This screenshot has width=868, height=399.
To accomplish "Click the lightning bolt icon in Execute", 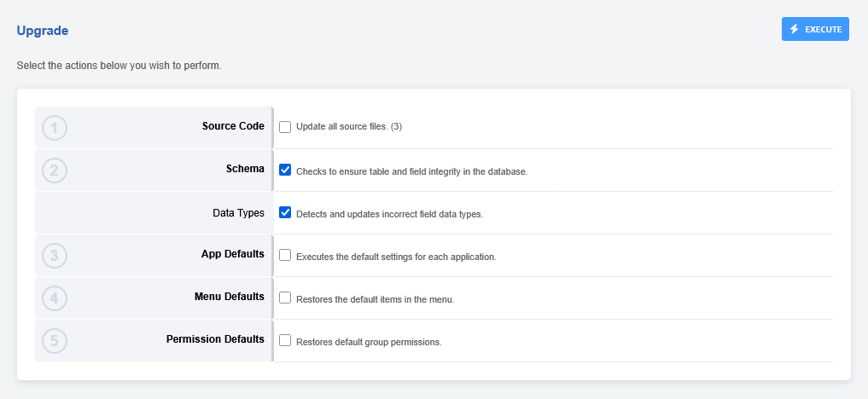I will point(795,29).
